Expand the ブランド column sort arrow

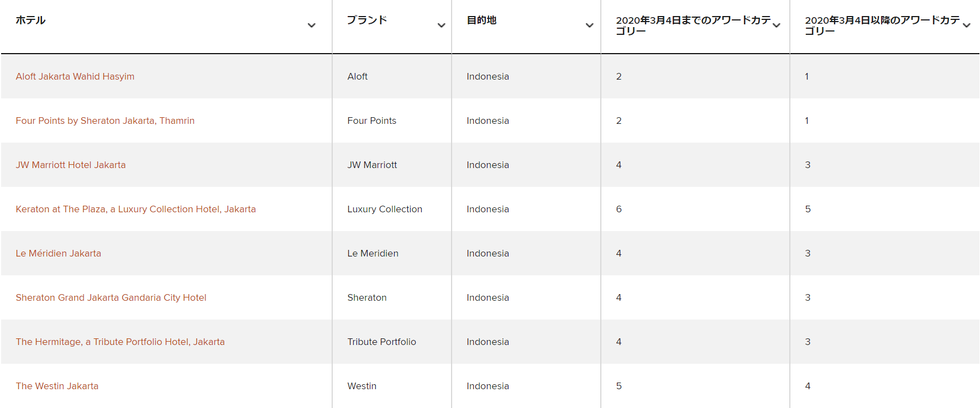[x=441, y=25]
